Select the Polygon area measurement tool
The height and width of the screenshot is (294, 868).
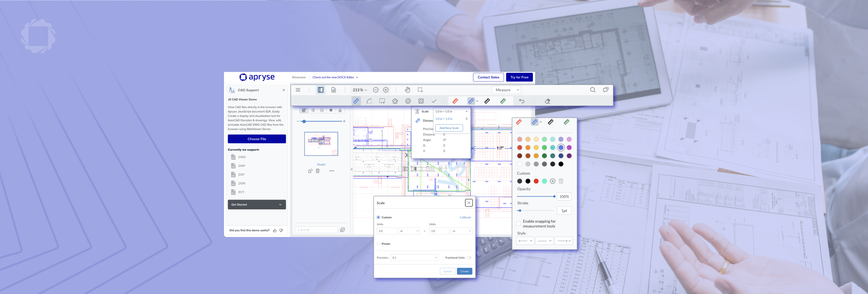click(x=395, y=101)
